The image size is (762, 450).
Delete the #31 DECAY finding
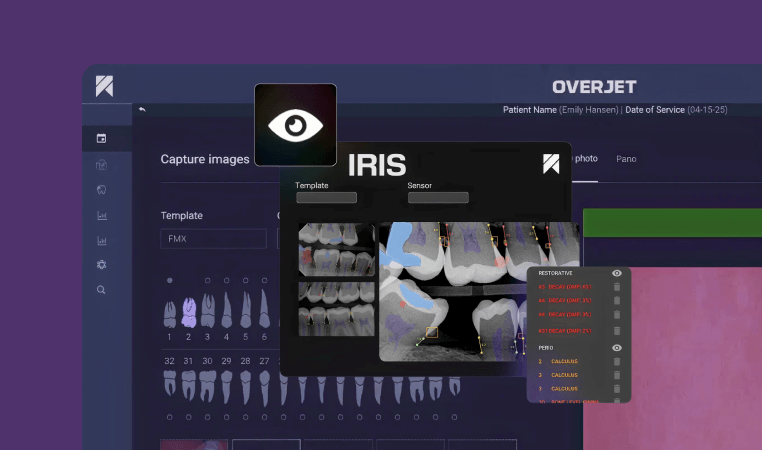617,331
